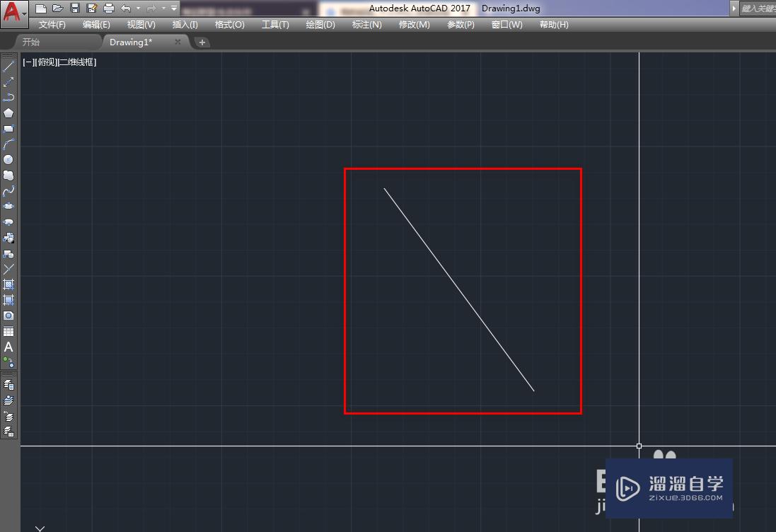Click the Plot printer icon
This screenshot has width=776, height=532.
click(x=108, y=7)
